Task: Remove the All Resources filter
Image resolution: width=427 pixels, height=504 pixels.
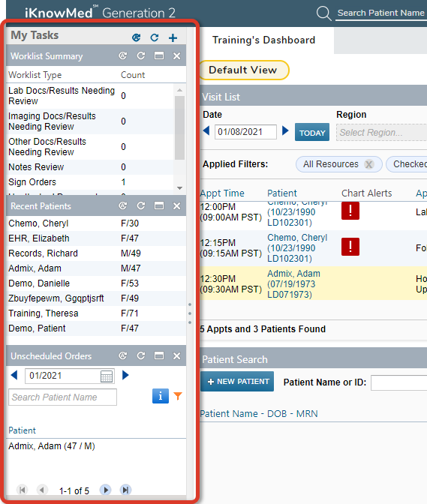Action: click(368, 164)
